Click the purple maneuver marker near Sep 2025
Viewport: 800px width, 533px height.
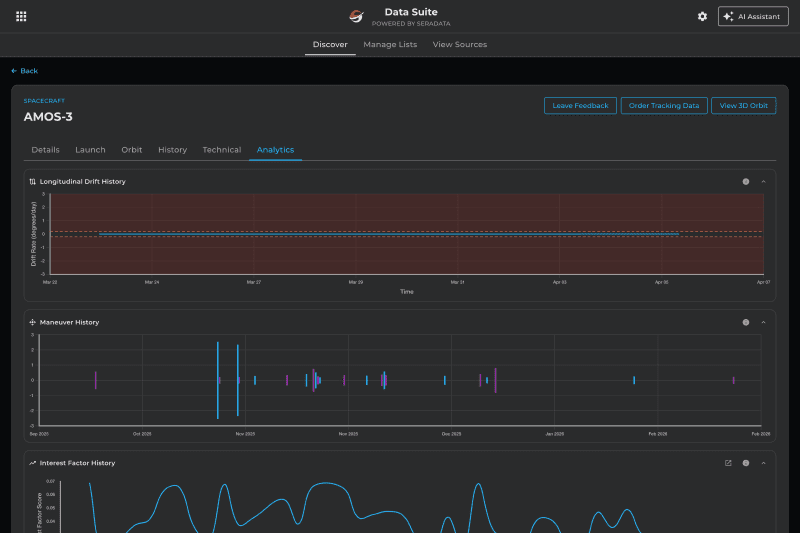click(x=95, y=380)
